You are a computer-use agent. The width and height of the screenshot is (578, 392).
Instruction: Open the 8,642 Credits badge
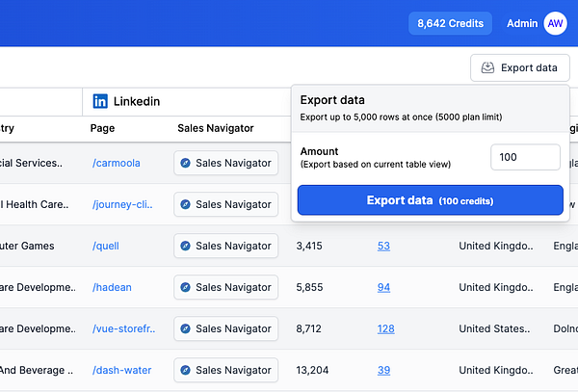click(x=450, y=23)
